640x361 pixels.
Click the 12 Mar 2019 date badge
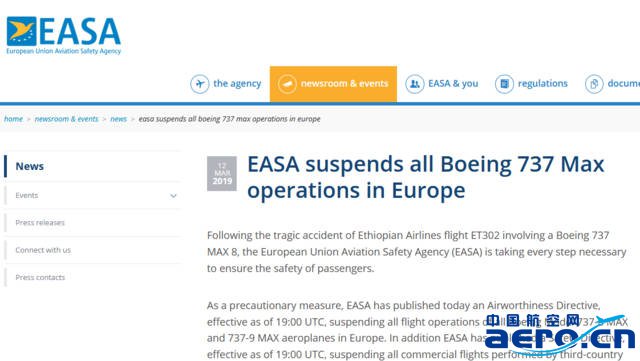[x=222, y=174]
